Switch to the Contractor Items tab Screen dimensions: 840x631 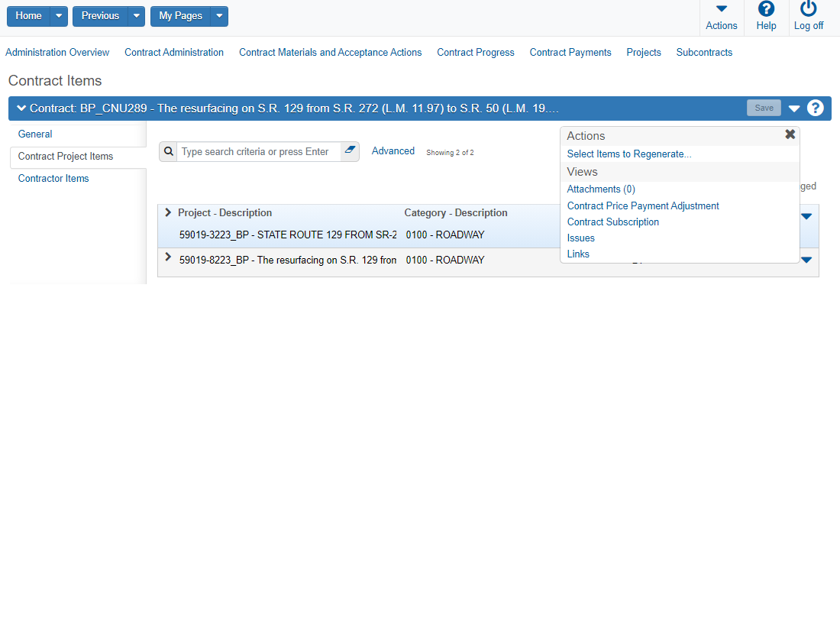pos(53,178)
